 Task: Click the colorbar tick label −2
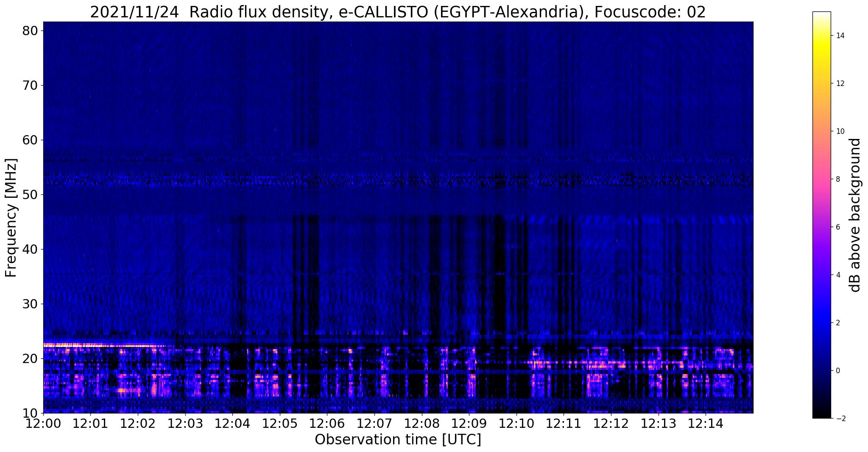tap(840, 419)
